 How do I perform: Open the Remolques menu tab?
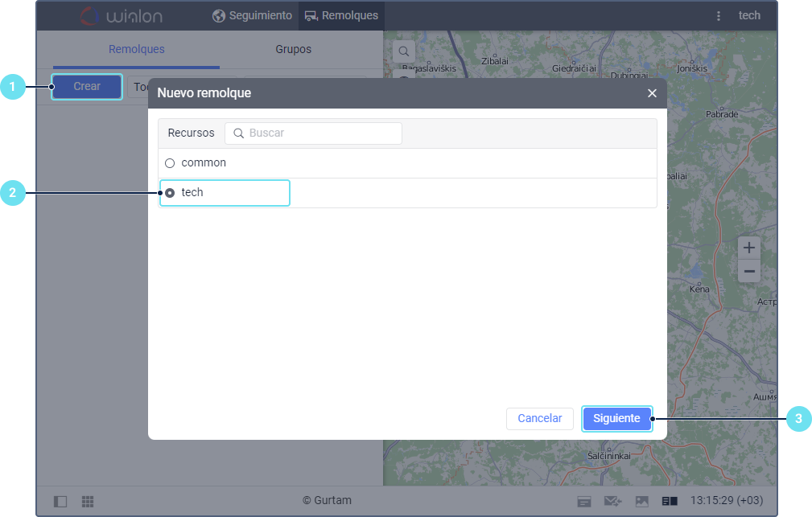[x=342, y=15]
